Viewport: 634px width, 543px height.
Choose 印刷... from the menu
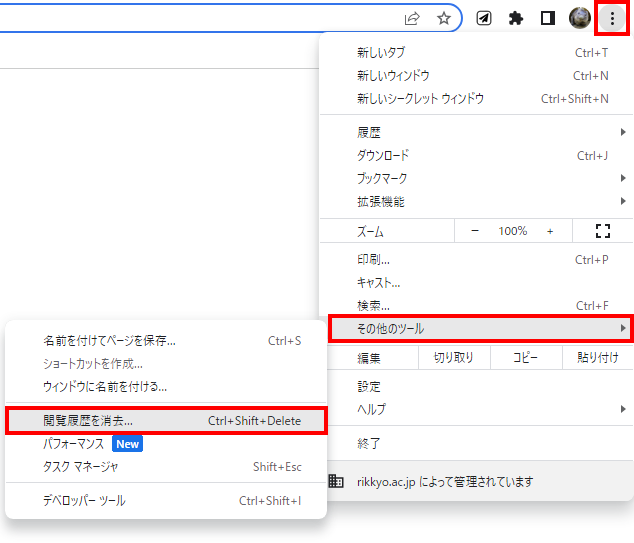[477, 260]
